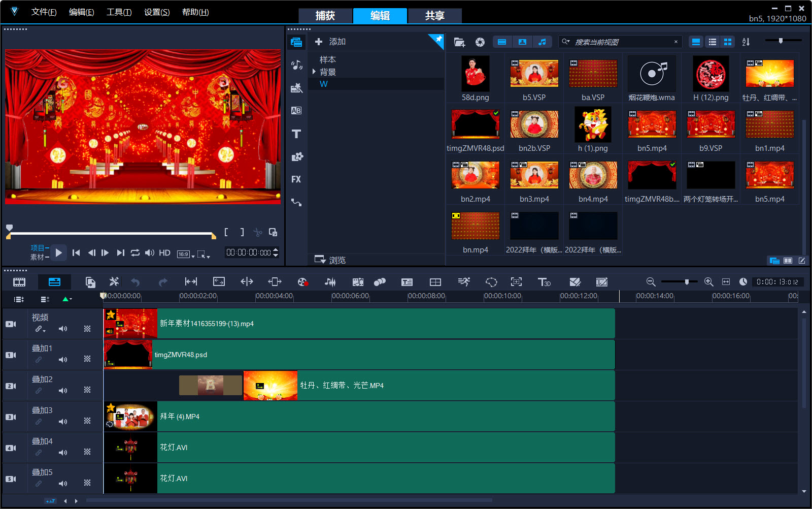This screenshot has width=812, height=509.
Task: Open the Sound Mixer waveform icon
Action: [330, 282]
